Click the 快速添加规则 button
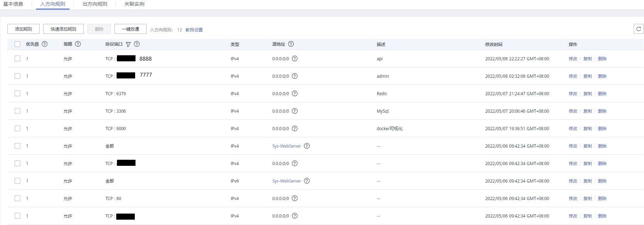644x225 pixels. tap(63, 29)
